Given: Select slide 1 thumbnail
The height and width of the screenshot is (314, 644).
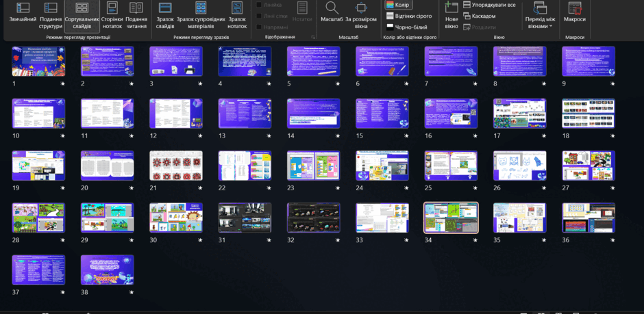Looking at the screenshot, I should click(x=38, y=61).
